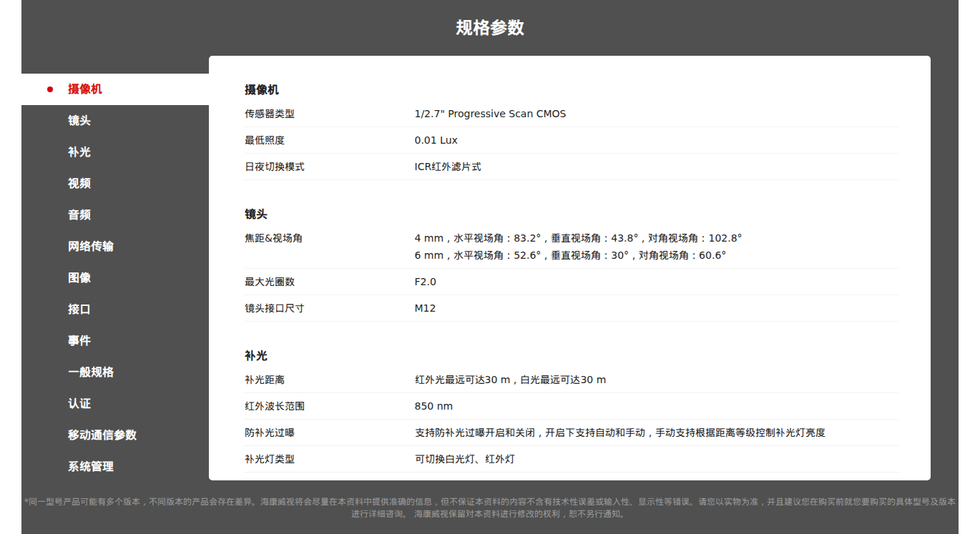Screen dimensions: 980x534
Task: Click the 传感器类型 label
Action: [270, 114]
